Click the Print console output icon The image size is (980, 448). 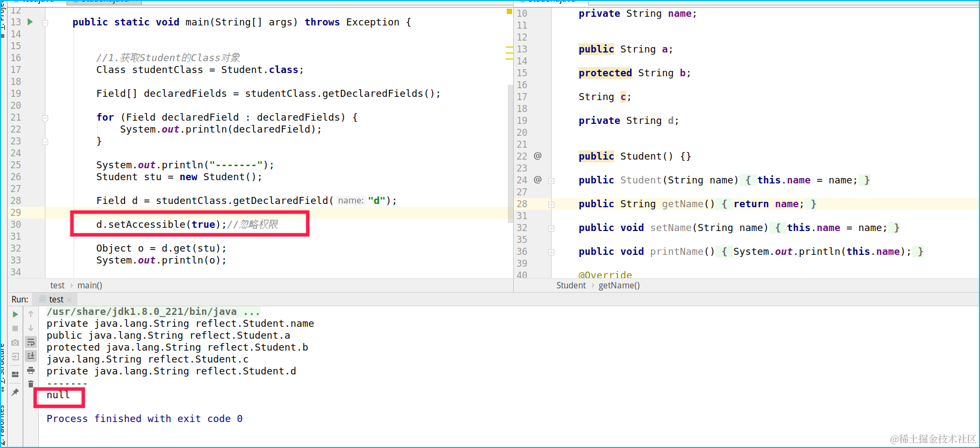[31, 370]
